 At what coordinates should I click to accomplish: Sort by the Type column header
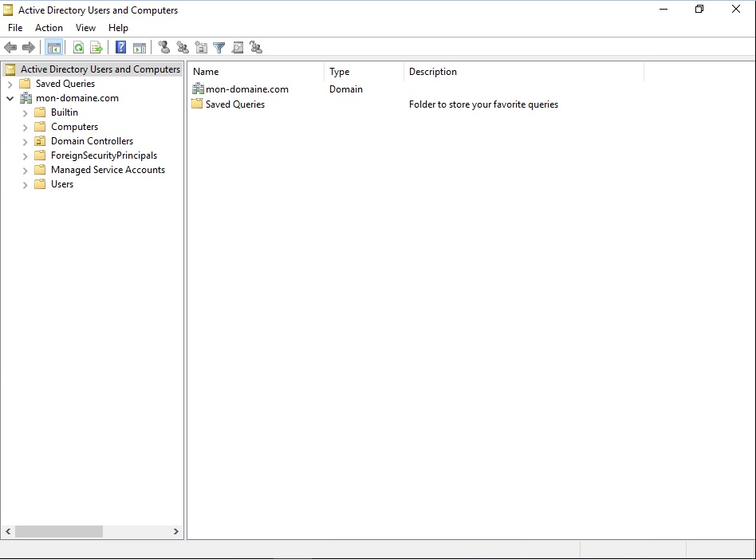tap(364, 72)
